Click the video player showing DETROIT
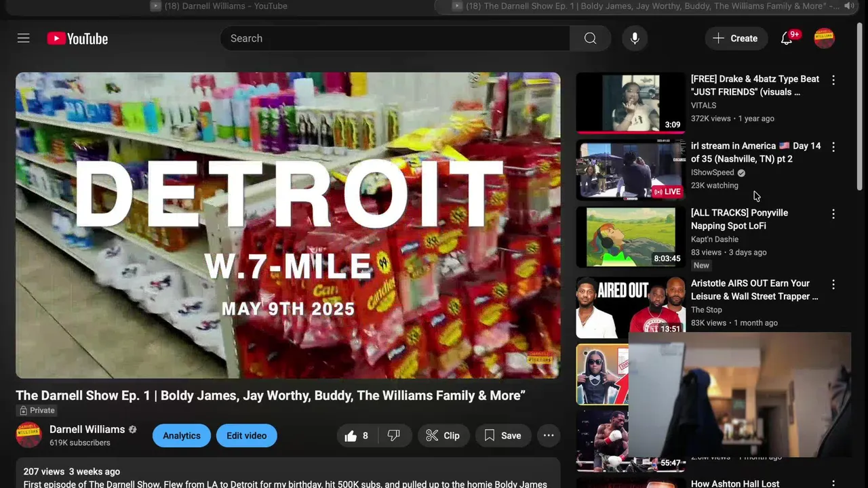868x488 pixels. pyautogui.click(x=288, y=225)
